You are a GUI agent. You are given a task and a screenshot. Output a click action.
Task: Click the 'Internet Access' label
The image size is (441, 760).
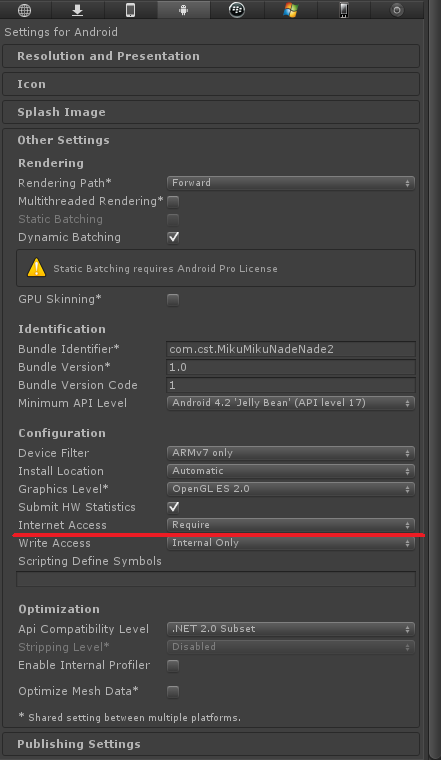click(x=63, y=525)
